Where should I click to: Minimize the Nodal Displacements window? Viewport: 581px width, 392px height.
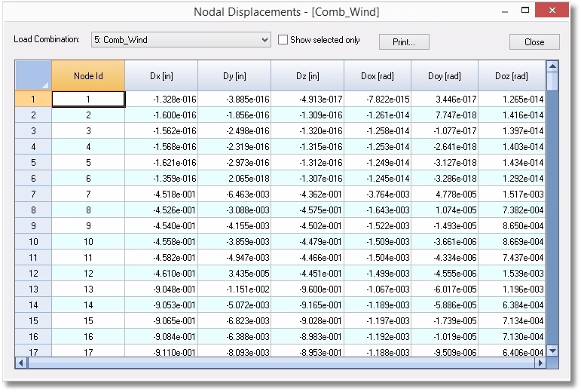tap(505, 12)
